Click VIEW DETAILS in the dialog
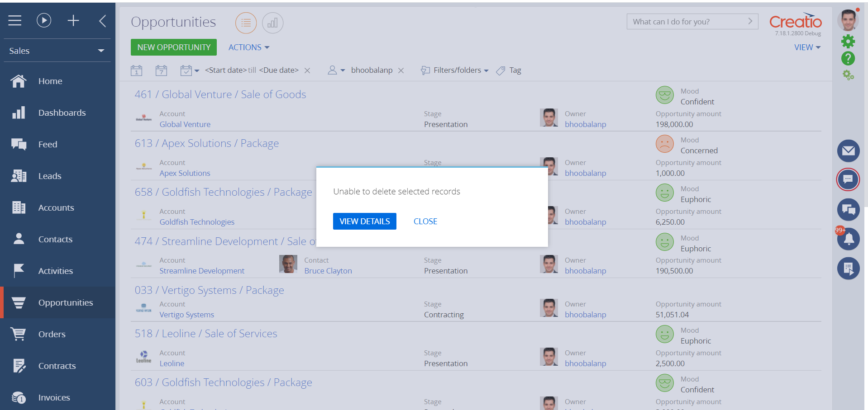The width and height of the screenshot is (868, 410). [364, 221]
